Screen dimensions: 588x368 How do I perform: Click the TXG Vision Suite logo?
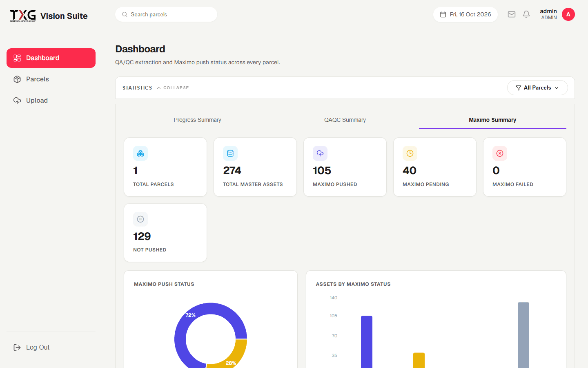49,16
